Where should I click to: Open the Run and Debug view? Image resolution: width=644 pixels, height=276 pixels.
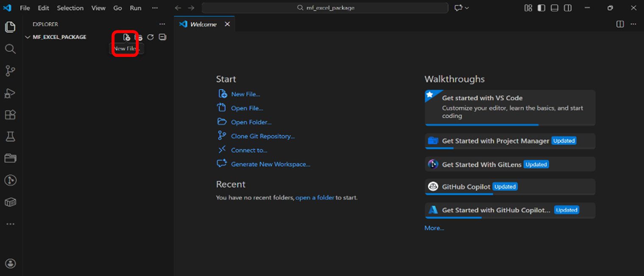pos(10,93)
